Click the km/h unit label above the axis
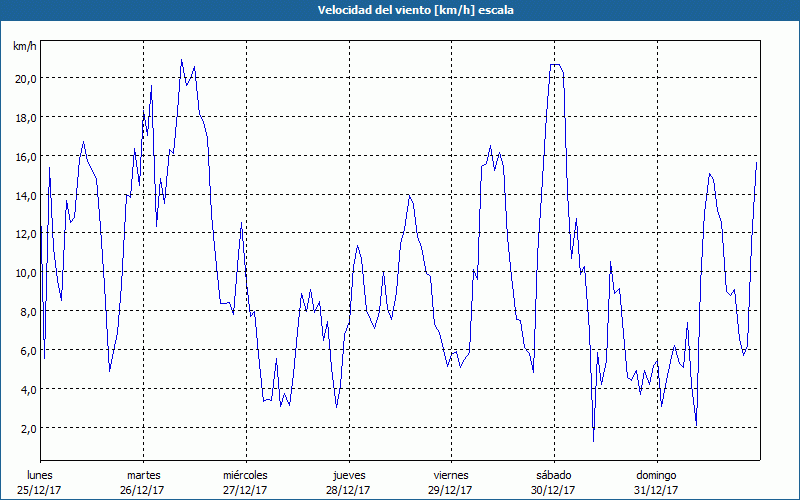This screenshot has width=800, height=500. 23,47
